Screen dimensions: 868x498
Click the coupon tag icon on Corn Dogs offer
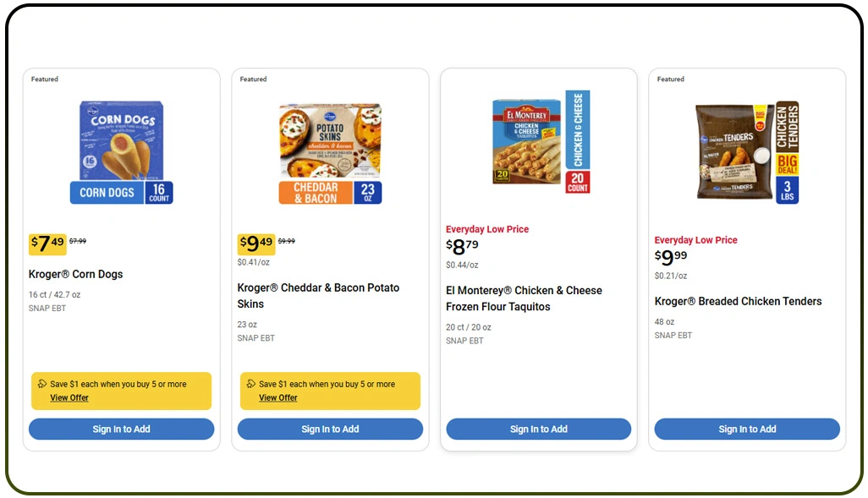(41, 384)
